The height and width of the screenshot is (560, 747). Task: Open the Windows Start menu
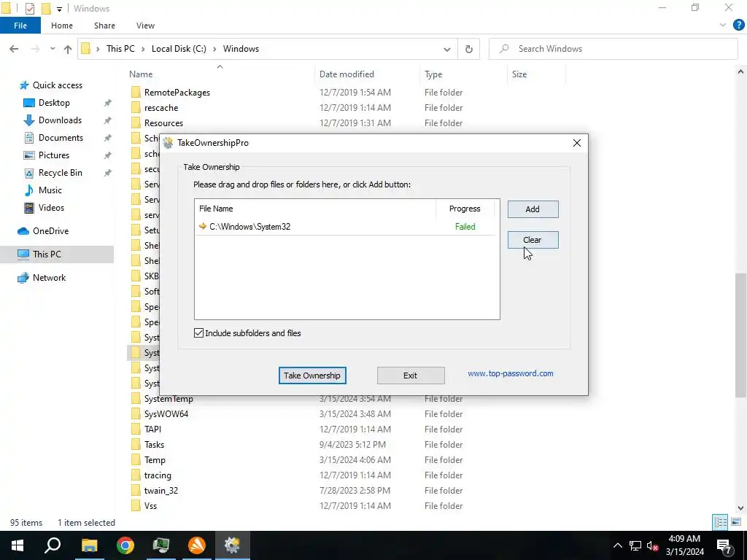18,545
